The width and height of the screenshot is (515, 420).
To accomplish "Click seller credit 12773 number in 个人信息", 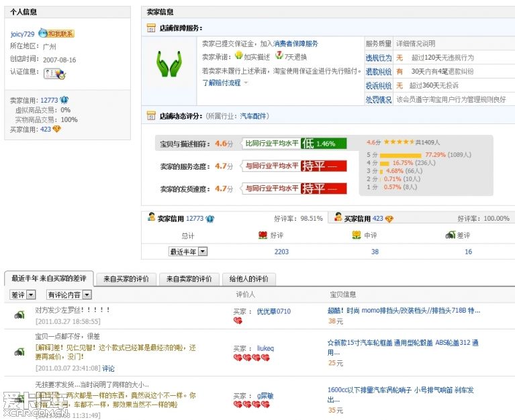I will (x=49, y=100).
